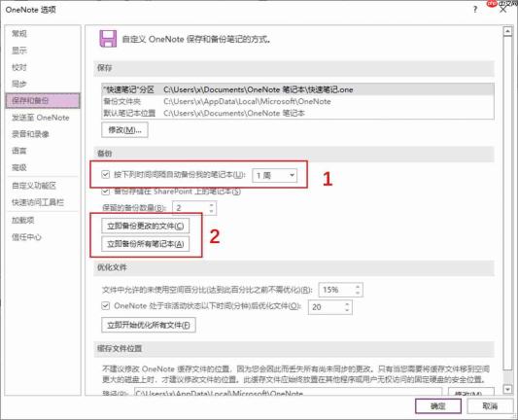Open the 高级 options category

(19, 167)
